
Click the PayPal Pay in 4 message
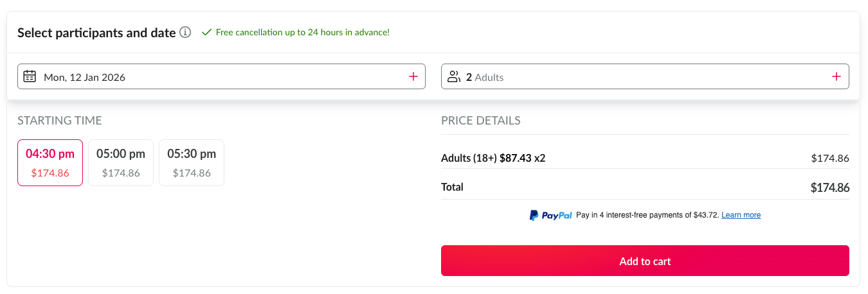647,215
